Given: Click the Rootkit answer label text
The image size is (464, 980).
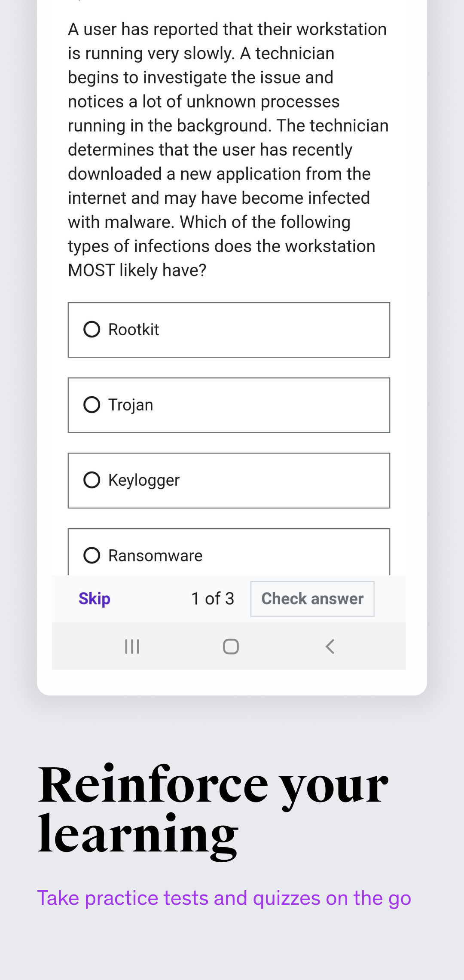Looking at the screenshot, I should (x=134, y=330).
